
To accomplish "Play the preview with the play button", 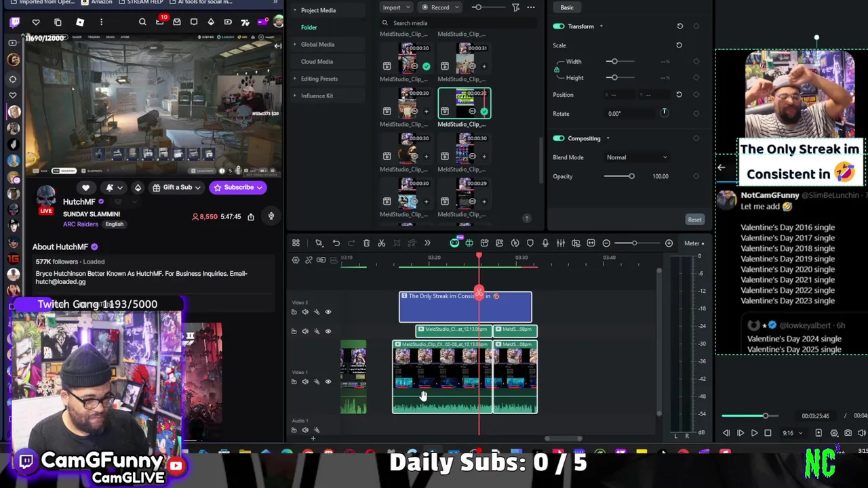I will pyautogui.click(x=754, y=433).
